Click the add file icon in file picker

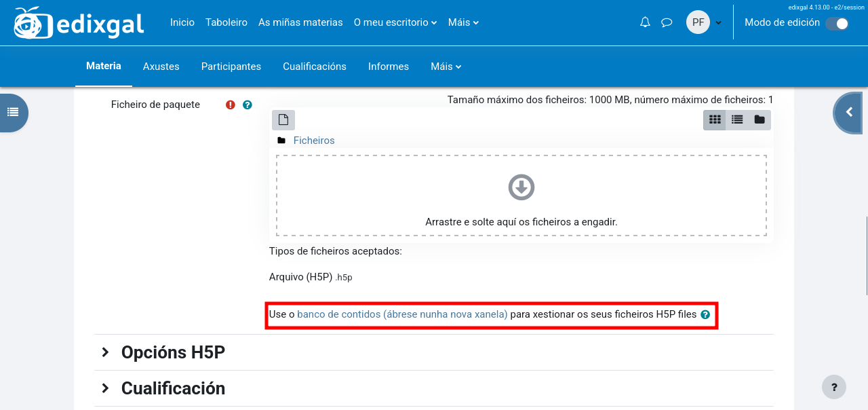[x=283, y=120]
